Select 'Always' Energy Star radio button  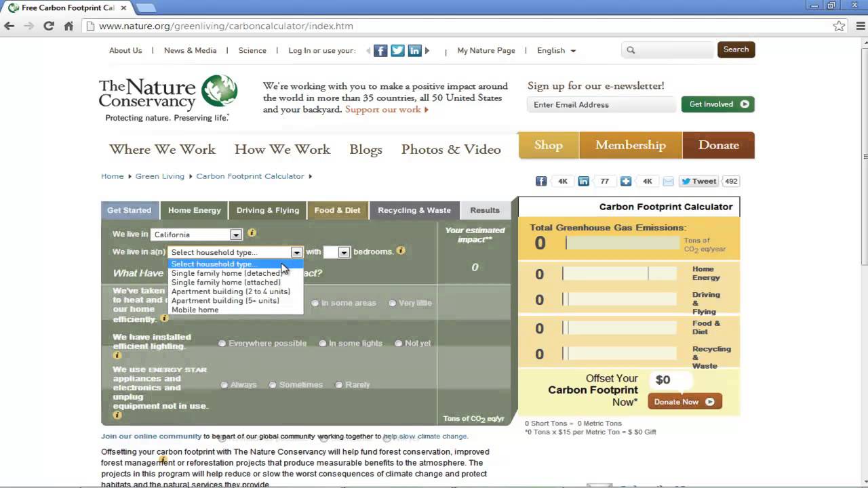[x=224, y=385]
